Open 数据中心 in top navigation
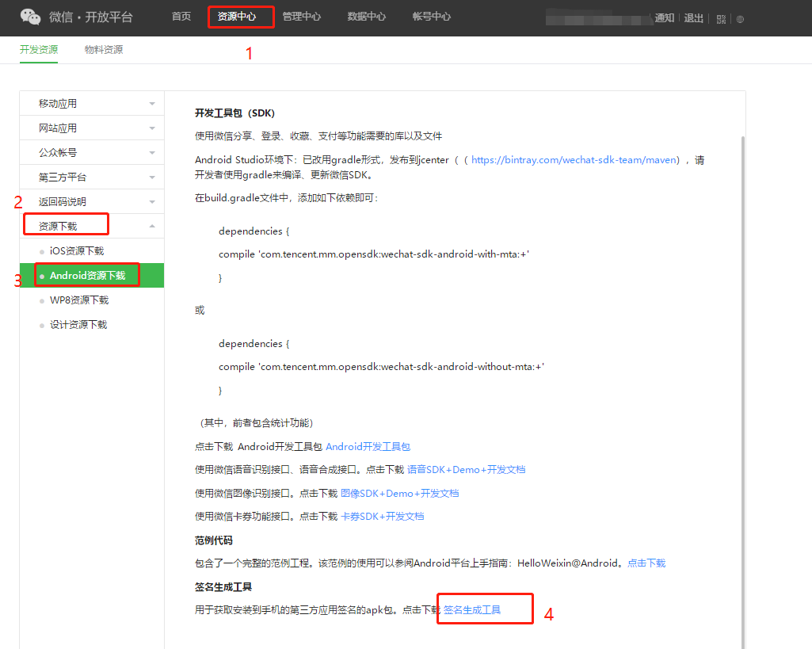Viewport: 812px width, 649px height. pos(366,17)
